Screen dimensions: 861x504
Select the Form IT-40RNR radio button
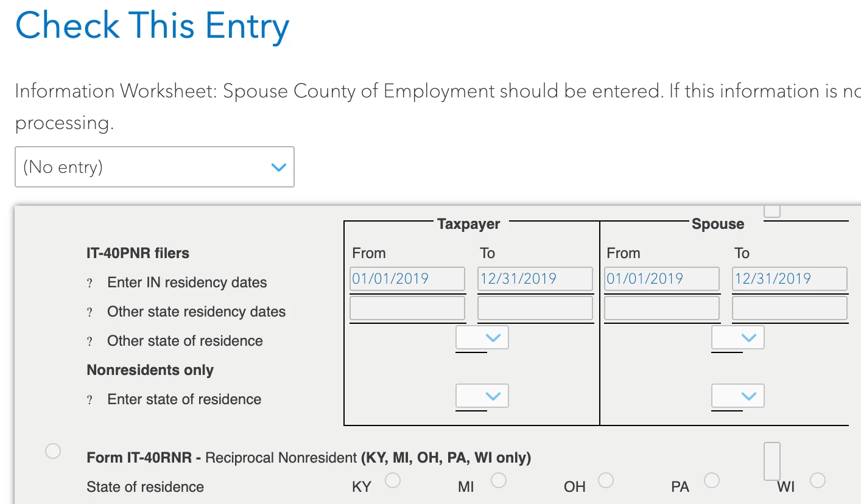53,451
